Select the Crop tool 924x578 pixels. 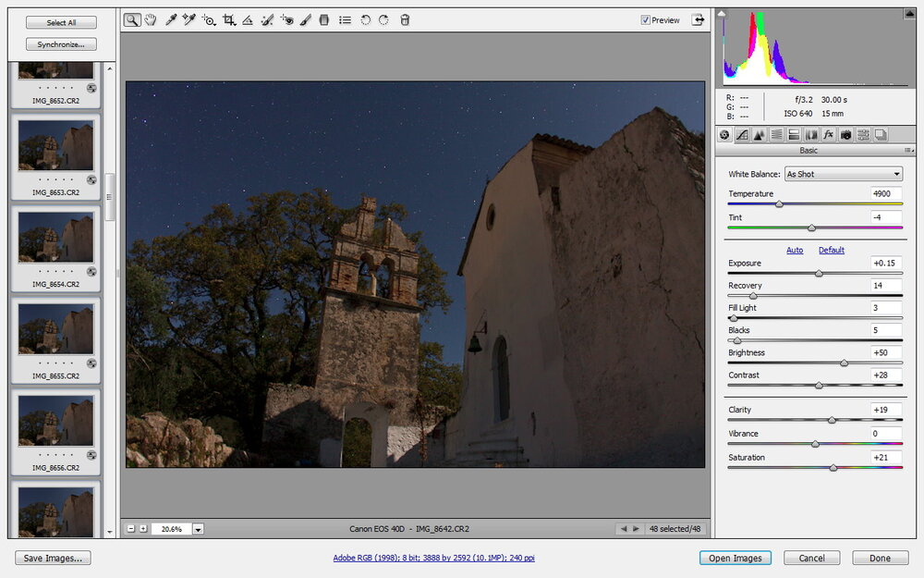(228, 19)
